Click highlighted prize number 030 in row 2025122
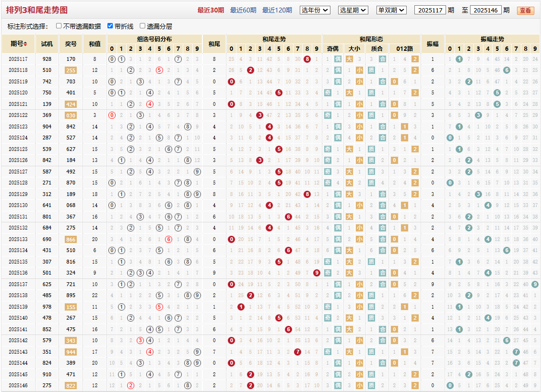The height and width of the screenshot is (392, 541). point(71,115)
